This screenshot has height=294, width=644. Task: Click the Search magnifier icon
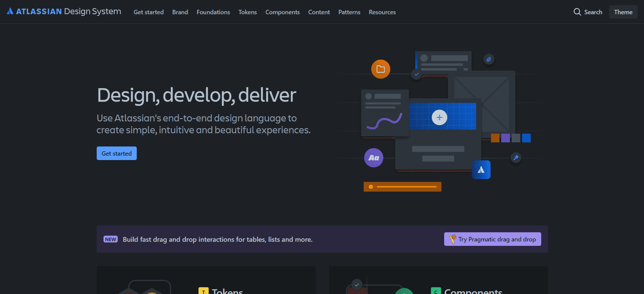click(577, 12)
